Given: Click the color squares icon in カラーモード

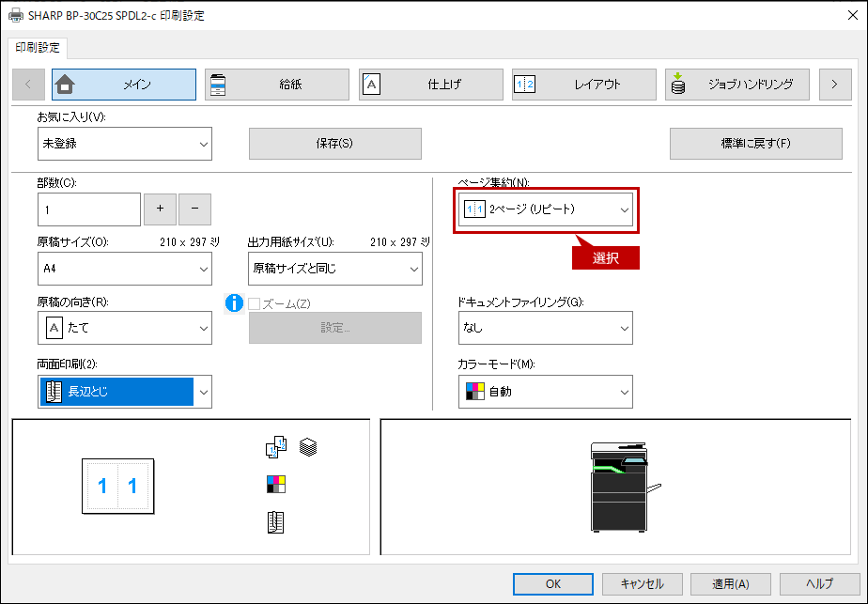Looking at the screenshot, I should click(x=475, y=392).
